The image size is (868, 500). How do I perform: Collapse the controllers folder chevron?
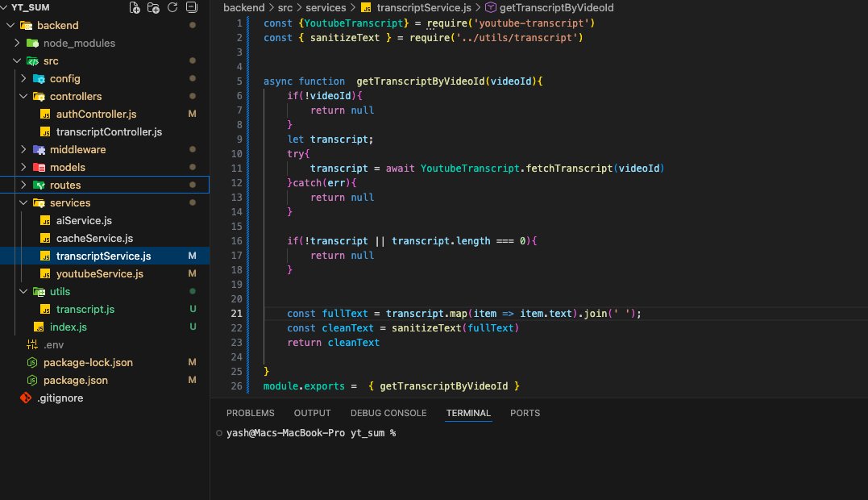[x=23, y=96]
